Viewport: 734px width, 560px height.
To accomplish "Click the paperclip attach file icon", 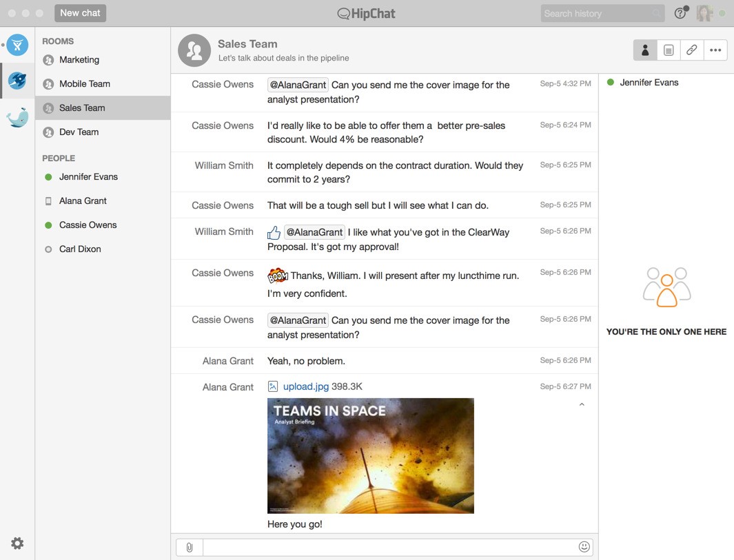I will point(190,548).
